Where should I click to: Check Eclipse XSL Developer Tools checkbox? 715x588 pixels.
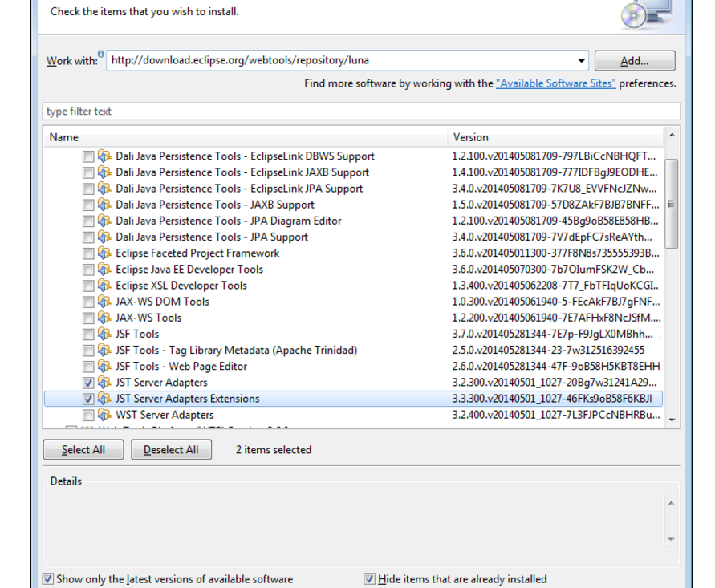tap(88, 286)
